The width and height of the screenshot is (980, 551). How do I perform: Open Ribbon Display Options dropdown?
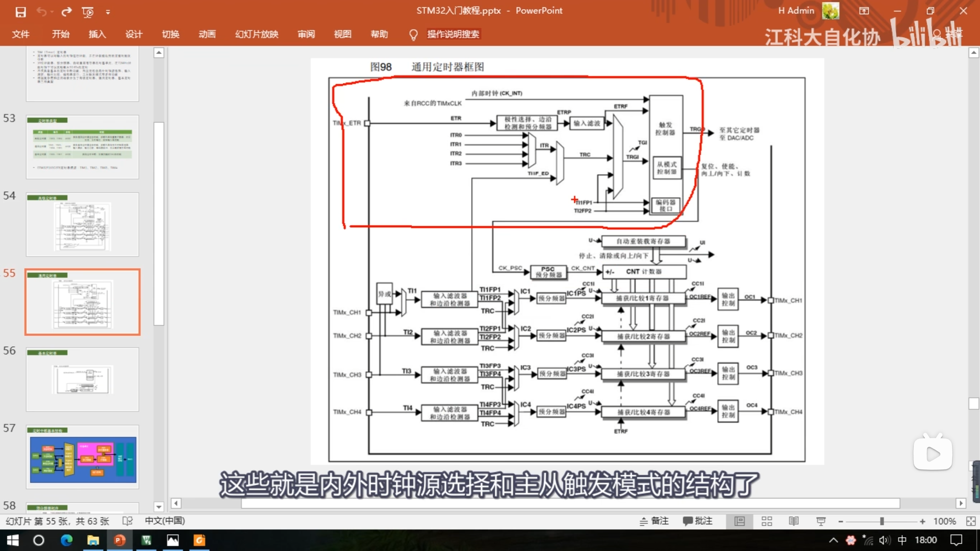click(x=864, y=11)
